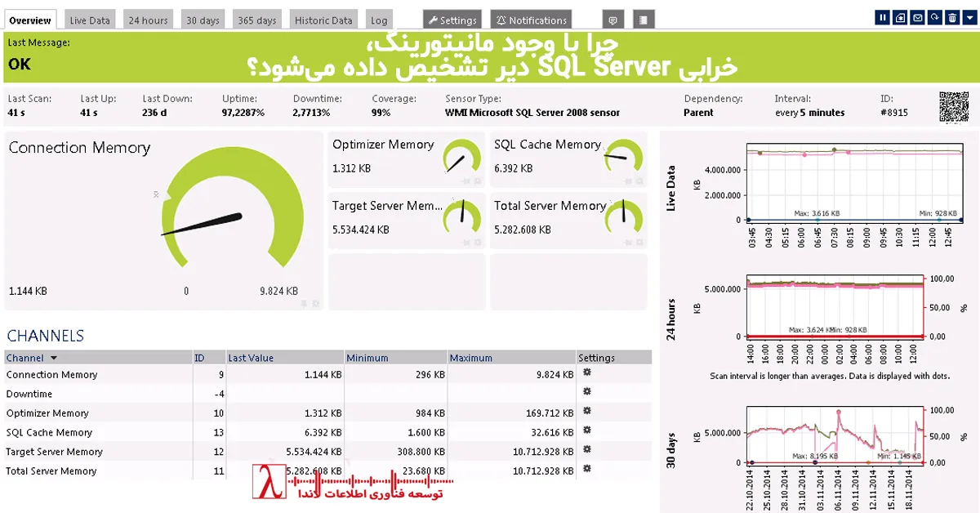Delete the sensor using the trash icon
The width and height of the screenshot is (980, 513).
(952, 17)
